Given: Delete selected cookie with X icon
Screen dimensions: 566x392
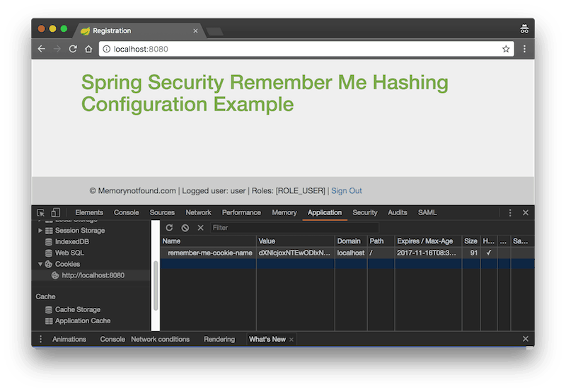Looking at the screenshot, I should tap(201, 228).
